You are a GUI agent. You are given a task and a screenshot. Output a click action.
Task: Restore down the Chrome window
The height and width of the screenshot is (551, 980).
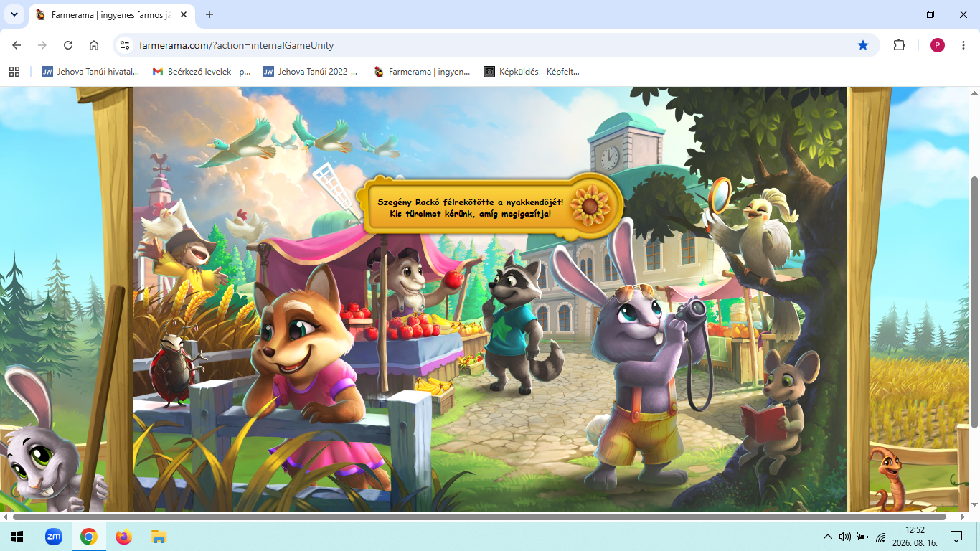(930, 14)
